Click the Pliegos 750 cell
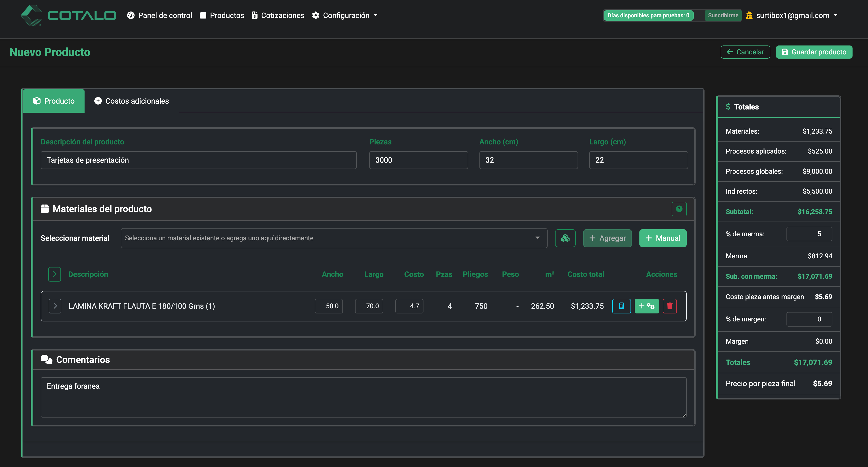 [481, 306]
